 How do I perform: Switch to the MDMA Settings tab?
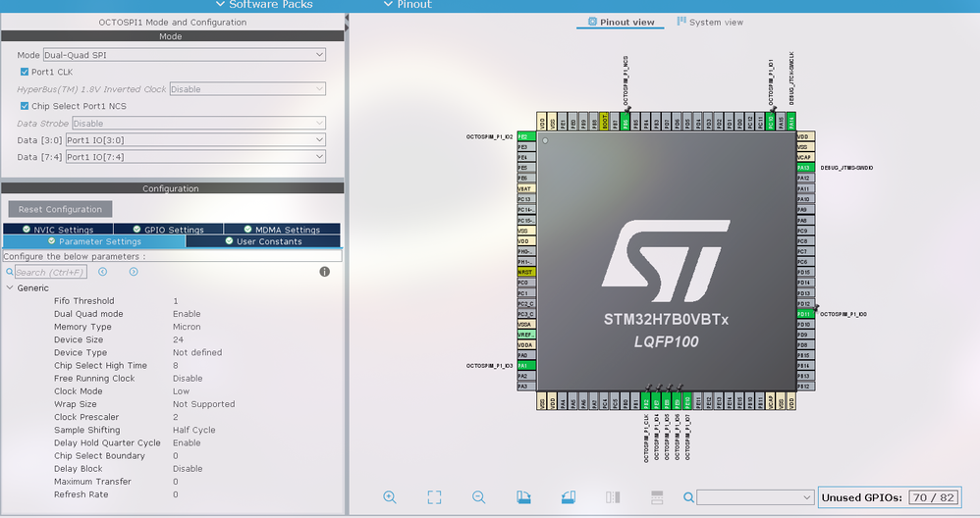[x=282, y=230]
